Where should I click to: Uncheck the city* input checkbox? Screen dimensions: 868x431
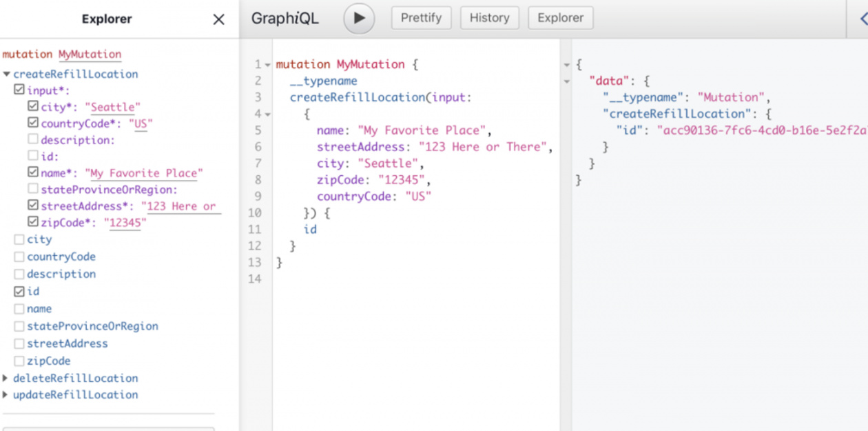tap(33, 107)
